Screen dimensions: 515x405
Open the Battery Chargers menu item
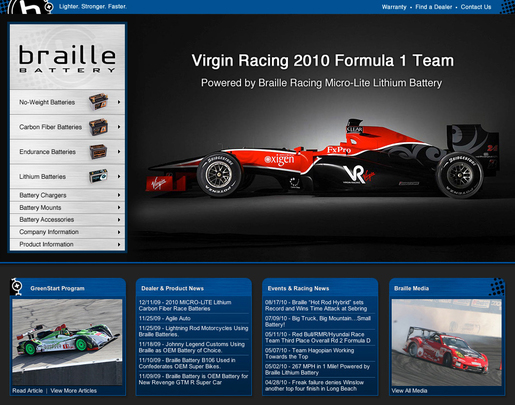[x=67, y=195]
